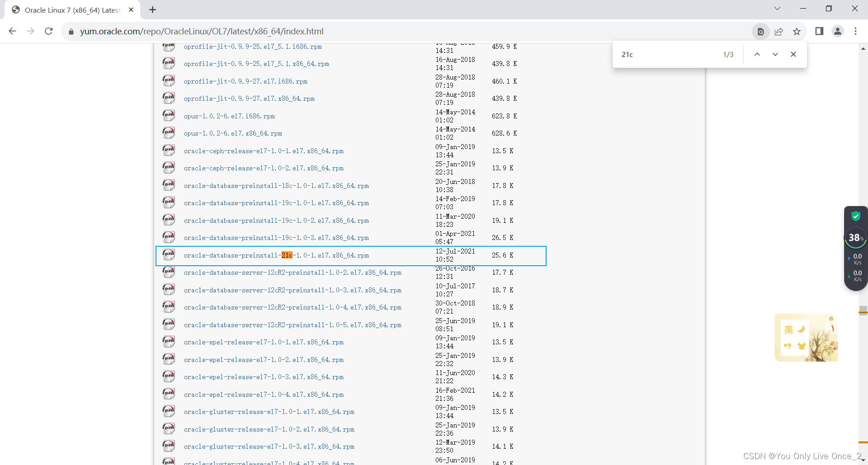Open oracle-gluster-release-el7-1.0-3 rpm link
Image resolution: width=868 pixels, height=465 pixels.
click(269, 447)
